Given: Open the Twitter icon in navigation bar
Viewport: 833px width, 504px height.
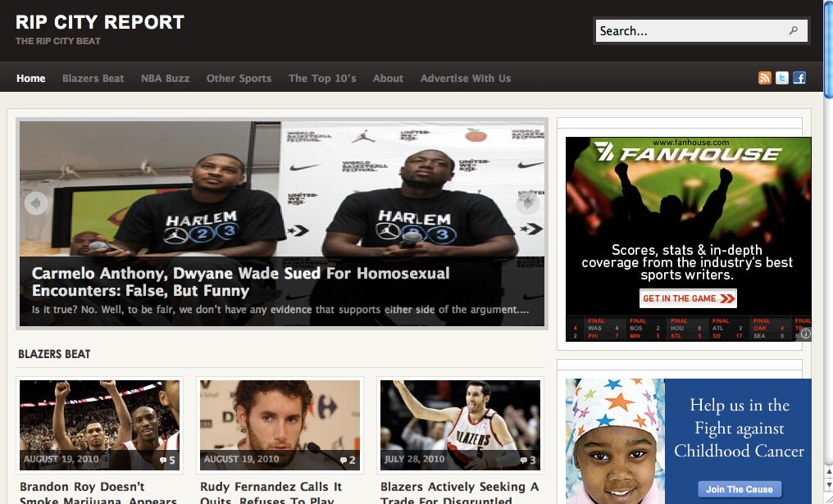Looking at the screenshot, I should [x=782, y=78].
